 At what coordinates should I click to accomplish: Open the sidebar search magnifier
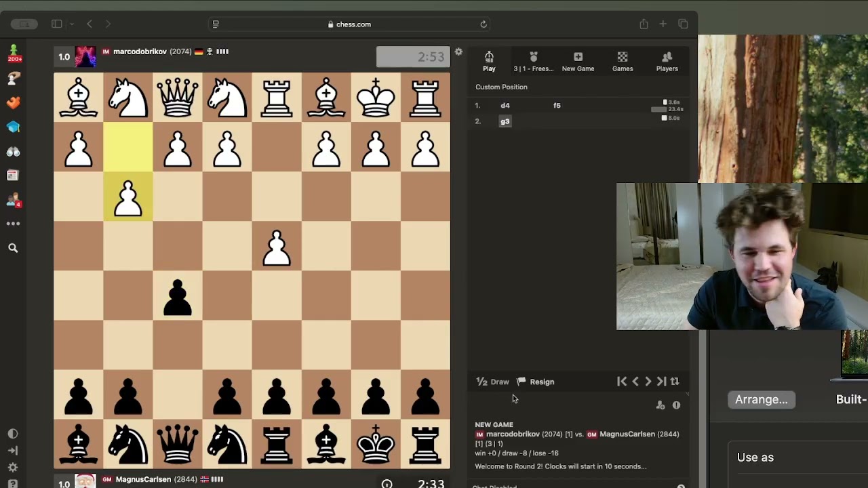[13, 248]
